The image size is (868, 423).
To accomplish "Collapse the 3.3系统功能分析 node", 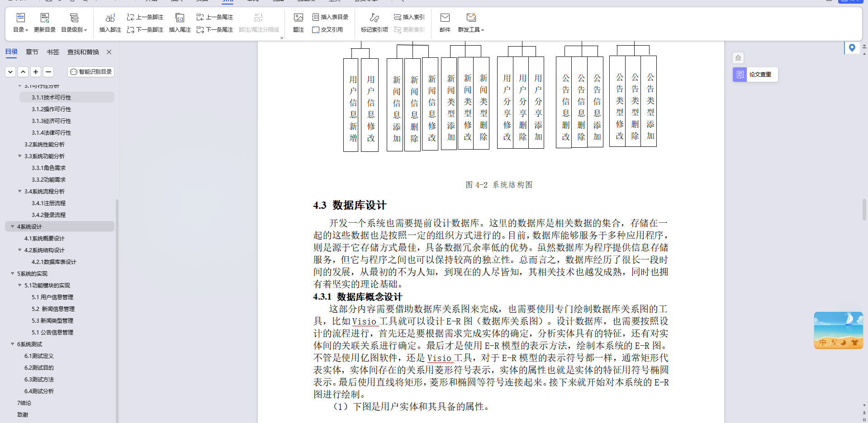I will pos(19,156).
